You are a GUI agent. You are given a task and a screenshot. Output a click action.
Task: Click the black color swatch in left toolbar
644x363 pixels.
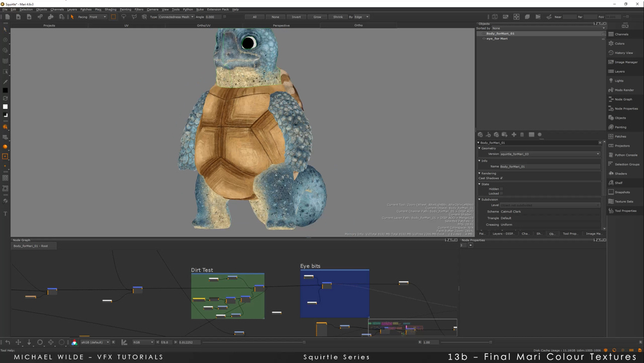pyautogui.click(x=5, y=90)
